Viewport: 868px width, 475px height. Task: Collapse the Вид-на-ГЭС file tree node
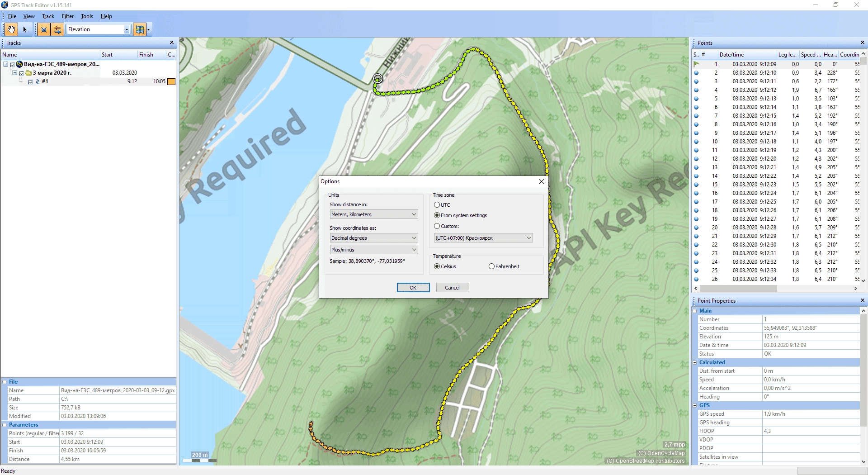tap(6, 64)
